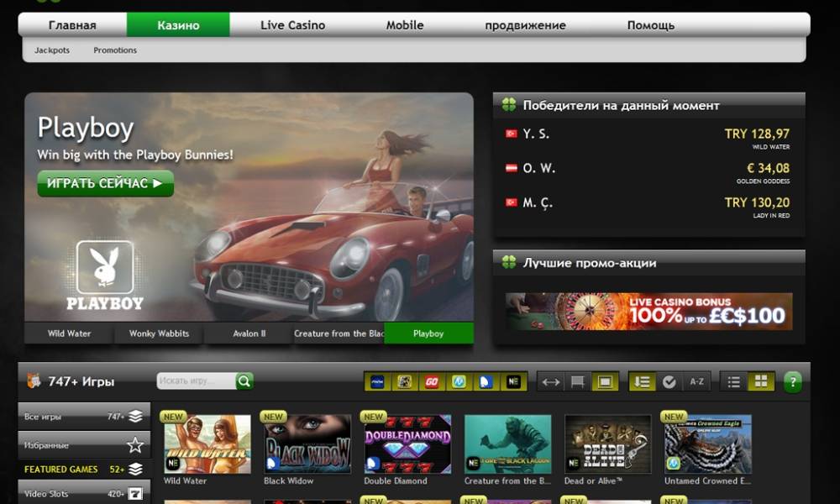
Task: Click the layers icon beside FEATURED GAMES
Action: tap(135, 470)
